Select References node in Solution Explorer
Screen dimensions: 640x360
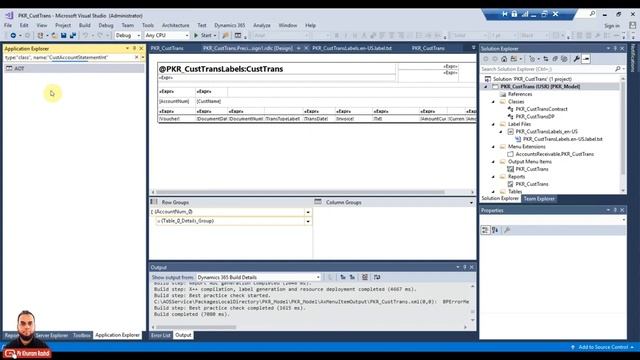520,94
